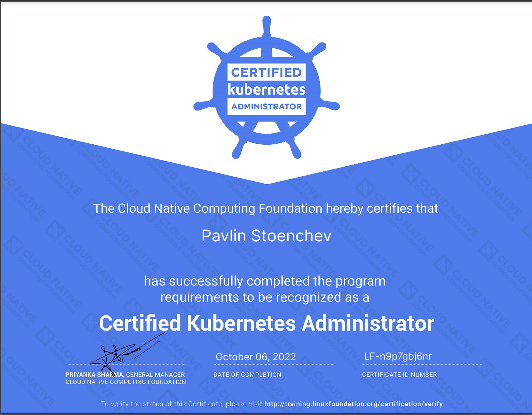Click the Kubernetes ship wheel logo
This screenshot has width=532, height=415.
pos(267,87)
